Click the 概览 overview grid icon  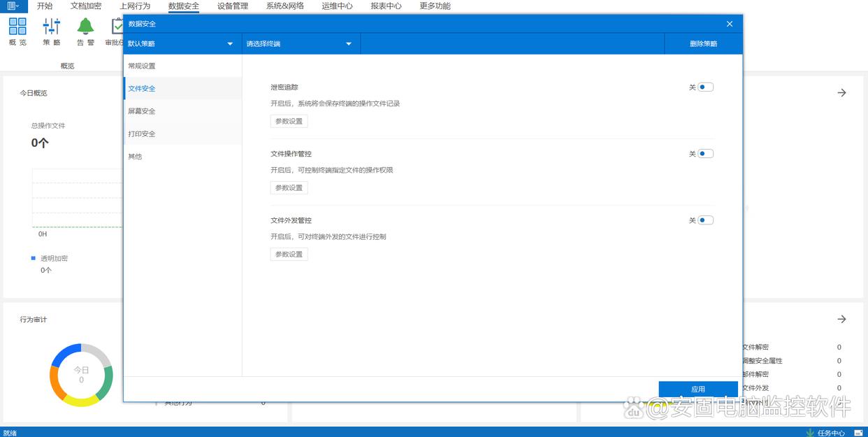(17, 27)
